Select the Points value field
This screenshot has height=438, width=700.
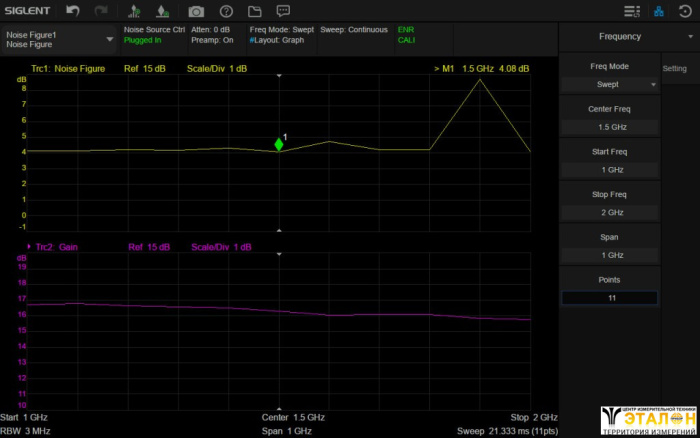(x=609, y=298)
